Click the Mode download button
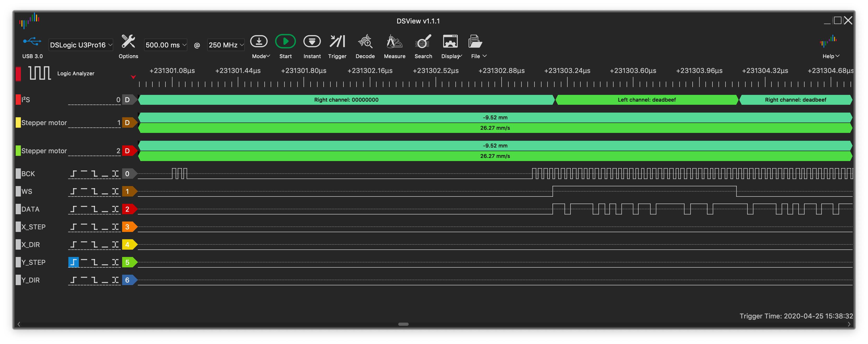868x344 pixels. [x=259, y=42]
